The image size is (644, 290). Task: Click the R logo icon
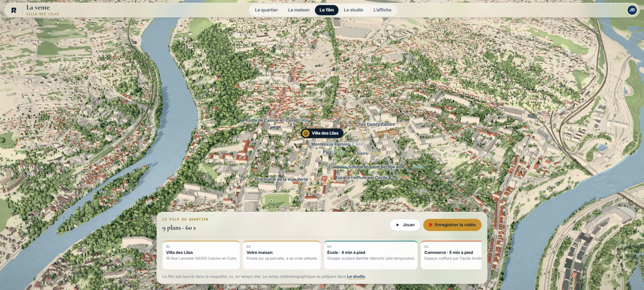tap(14, 10)
